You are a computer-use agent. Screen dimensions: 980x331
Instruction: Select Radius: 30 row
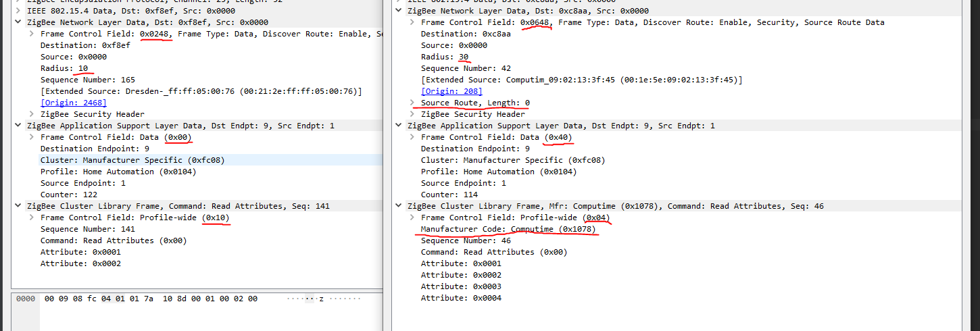click(x=445, y=57)
